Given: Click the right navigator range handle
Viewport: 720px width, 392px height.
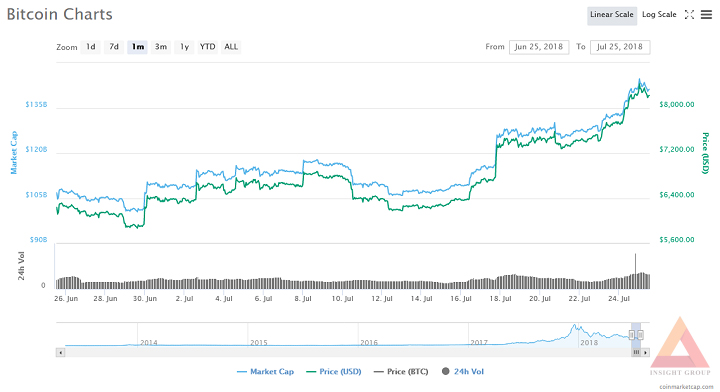Looking at the screenshot, I should (641, 335).
